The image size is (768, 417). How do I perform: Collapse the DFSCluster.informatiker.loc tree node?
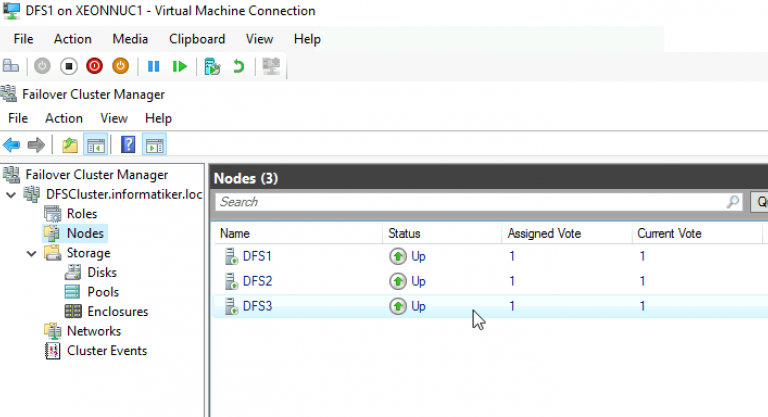pyautogui.click(x=11, y=194)
